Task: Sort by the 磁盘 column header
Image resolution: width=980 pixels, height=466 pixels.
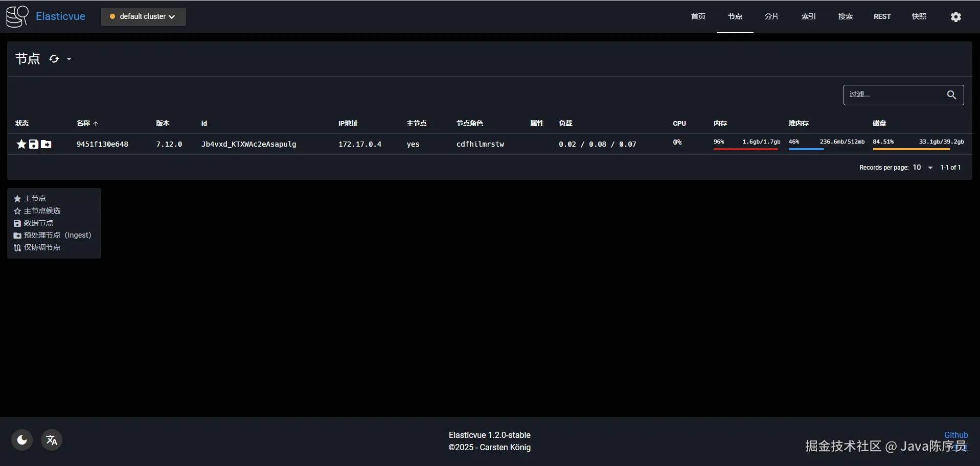Action: pos(879,124)
